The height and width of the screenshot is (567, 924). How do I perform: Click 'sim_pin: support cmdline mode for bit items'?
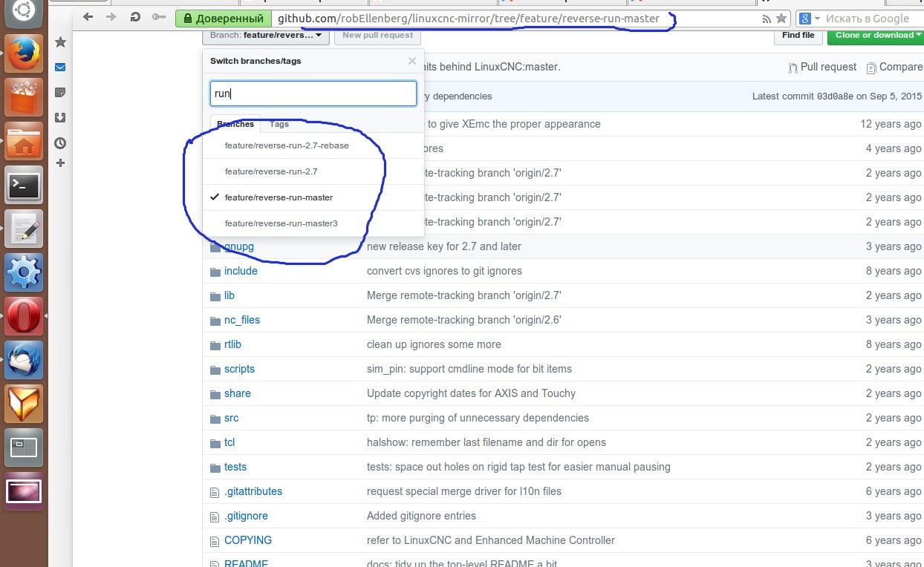pyautogui.click(x=469, y=369)
